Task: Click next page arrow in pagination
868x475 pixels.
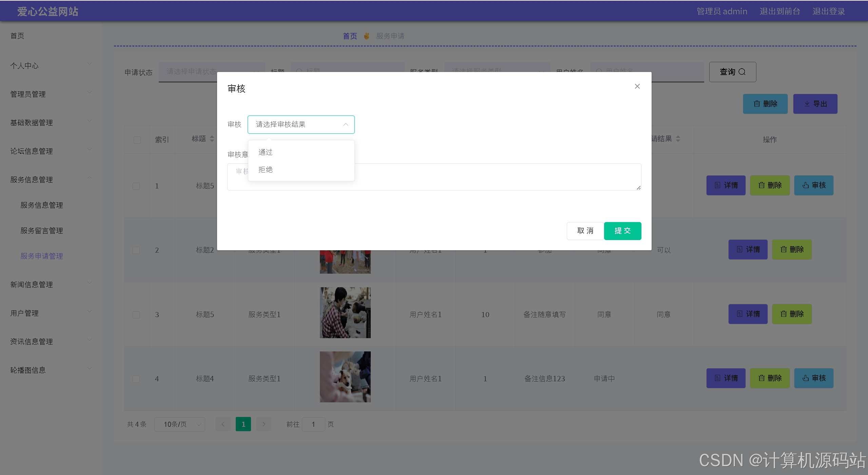Action: click(264, 424)
